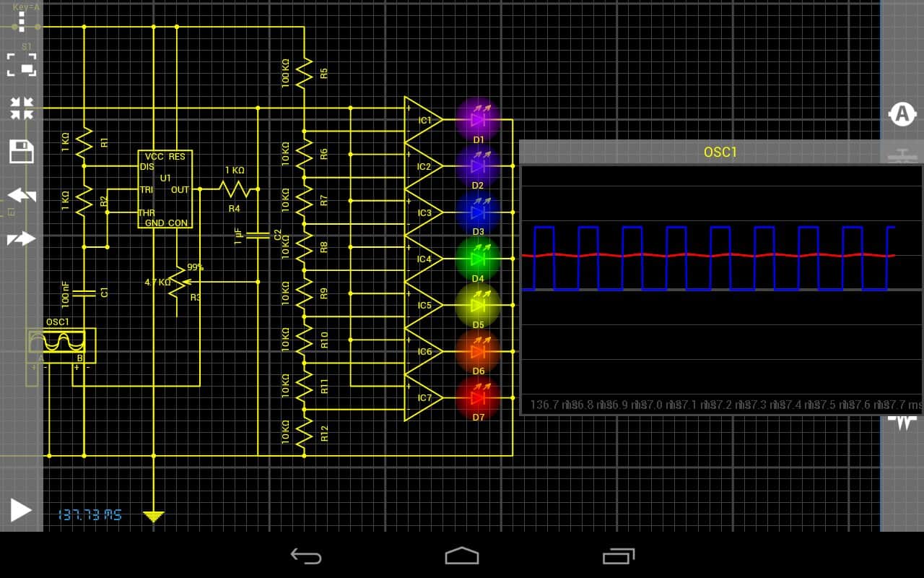Select the green LED D4

coord(478,259)
